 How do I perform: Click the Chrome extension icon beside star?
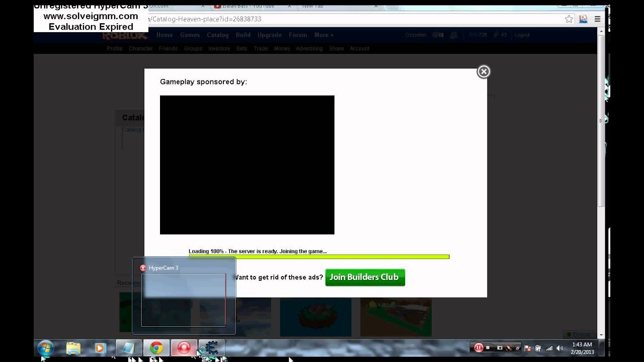pyautogui.click(x=583, y=19)
